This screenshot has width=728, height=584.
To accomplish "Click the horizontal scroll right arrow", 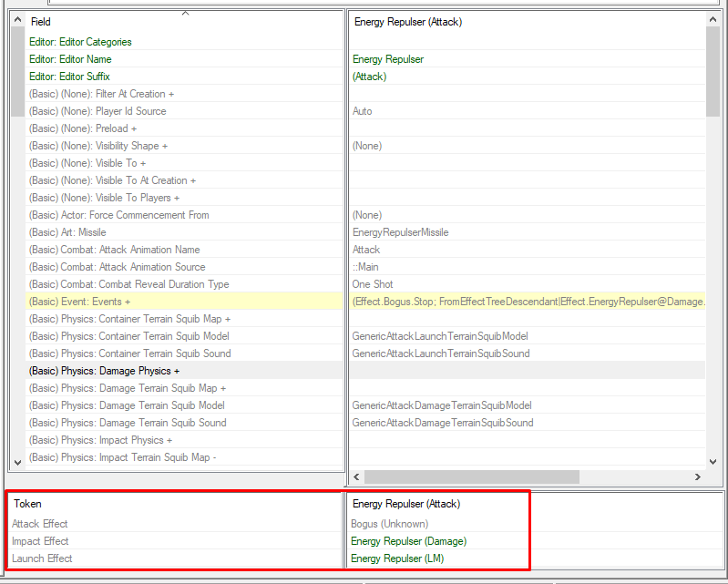I will click(697, 476).
